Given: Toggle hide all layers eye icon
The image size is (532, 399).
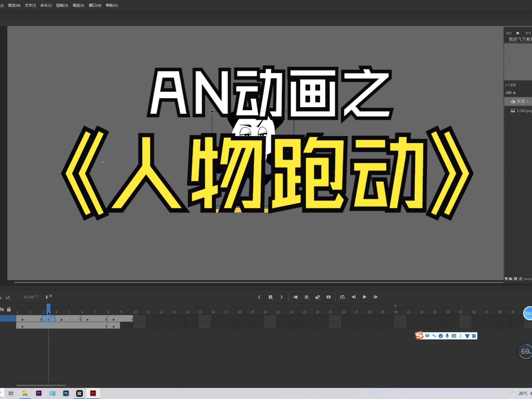Looking at the screenshot, I should point(2,310).
